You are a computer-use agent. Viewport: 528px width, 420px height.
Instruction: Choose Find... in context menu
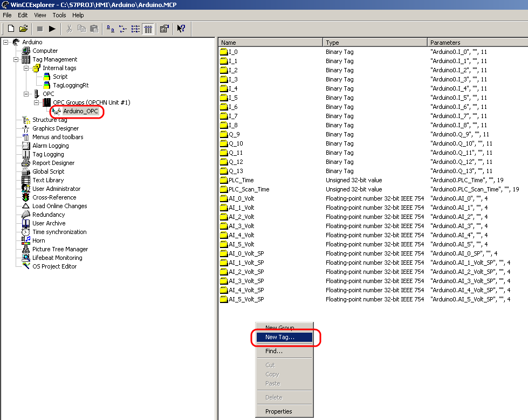(x=284, y=351)
